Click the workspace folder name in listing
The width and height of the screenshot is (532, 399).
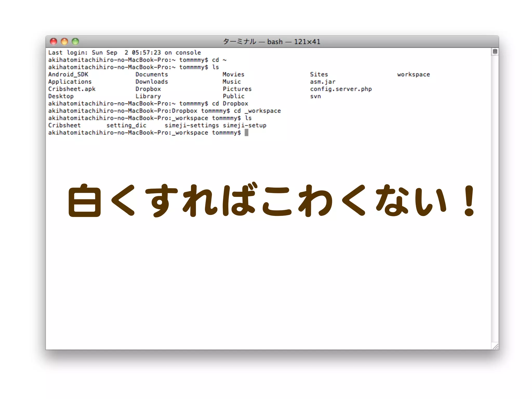[413, 75]
